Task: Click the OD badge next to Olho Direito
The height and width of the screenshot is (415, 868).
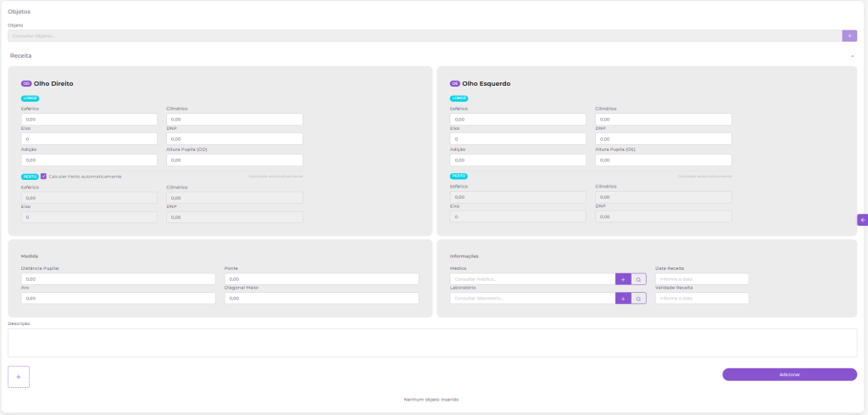Action: click(26, 84)
